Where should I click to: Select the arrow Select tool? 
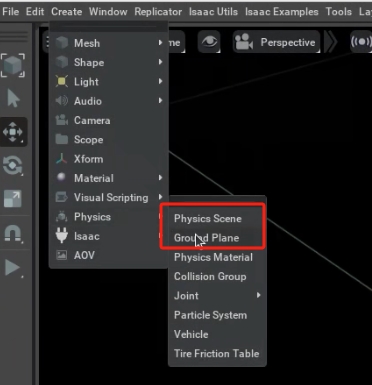(x=13, y=98)
